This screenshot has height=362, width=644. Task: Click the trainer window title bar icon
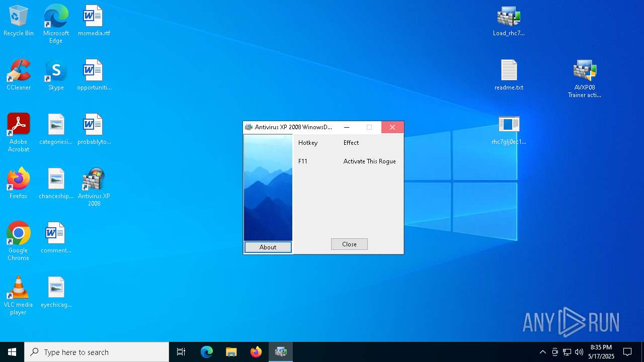[x=249, y=127]
